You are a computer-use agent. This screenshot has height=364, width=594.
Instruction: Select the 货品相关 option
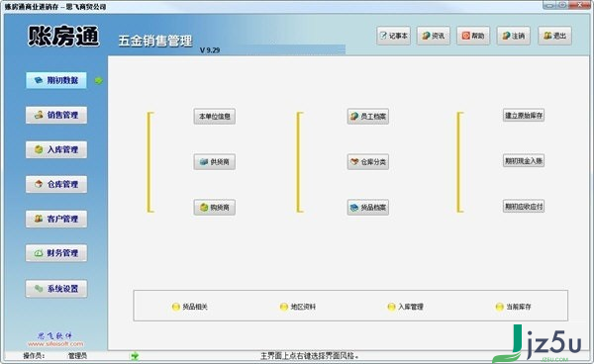click(x=190, y=307)
